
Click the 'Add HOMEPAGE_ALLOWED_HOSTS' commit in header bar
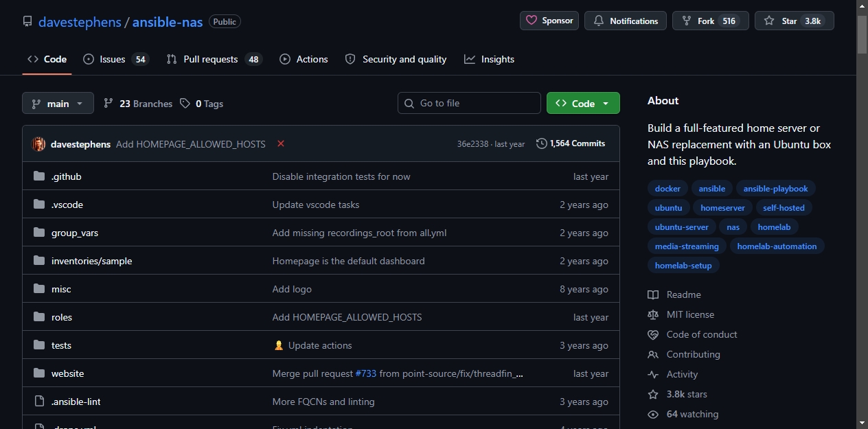tap(191, 144)
